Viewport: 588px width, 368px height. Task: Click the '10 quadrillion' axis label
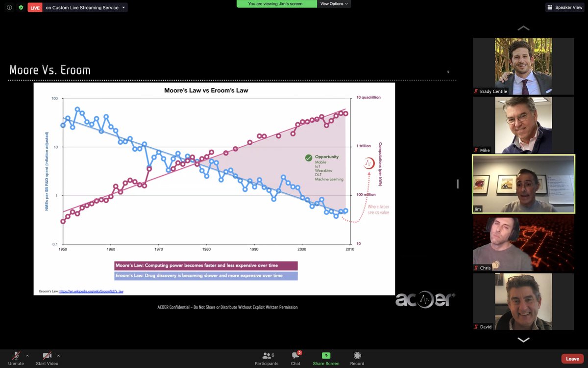click(368, 97)
